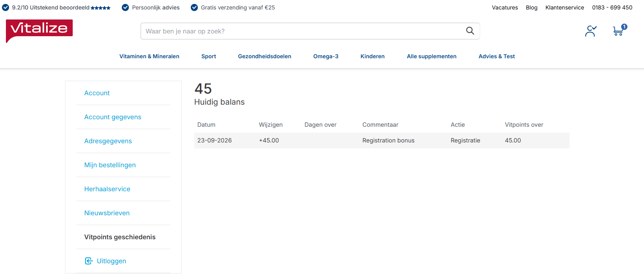
Task: Click the Vitalize logo
Action: click(39, 31)
